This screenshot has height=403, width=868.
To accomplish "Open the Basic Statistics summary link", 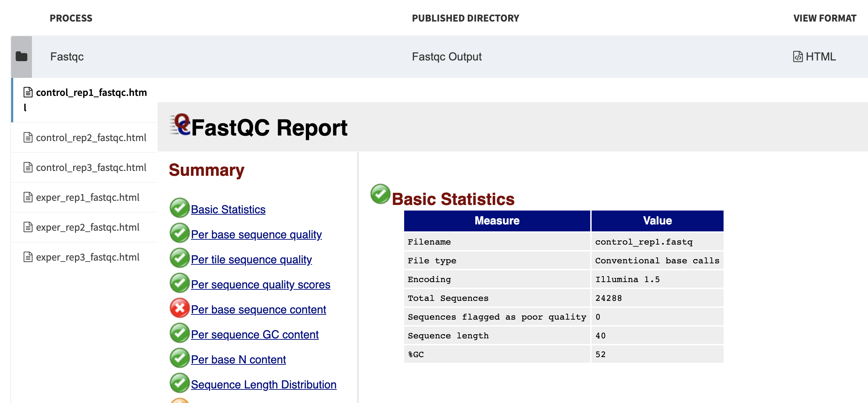I will [228, 209].
